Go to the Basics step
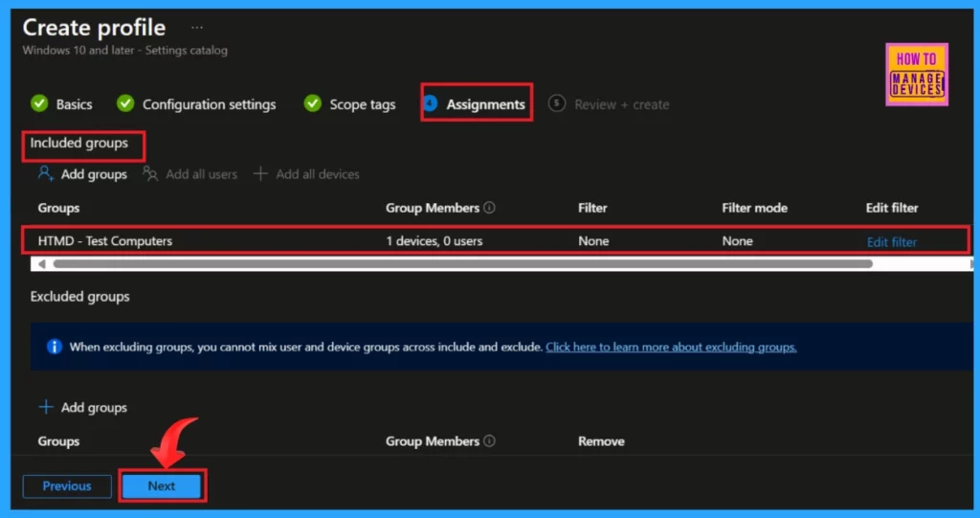This screenshot has width=980, height=518. pos(61,103)
